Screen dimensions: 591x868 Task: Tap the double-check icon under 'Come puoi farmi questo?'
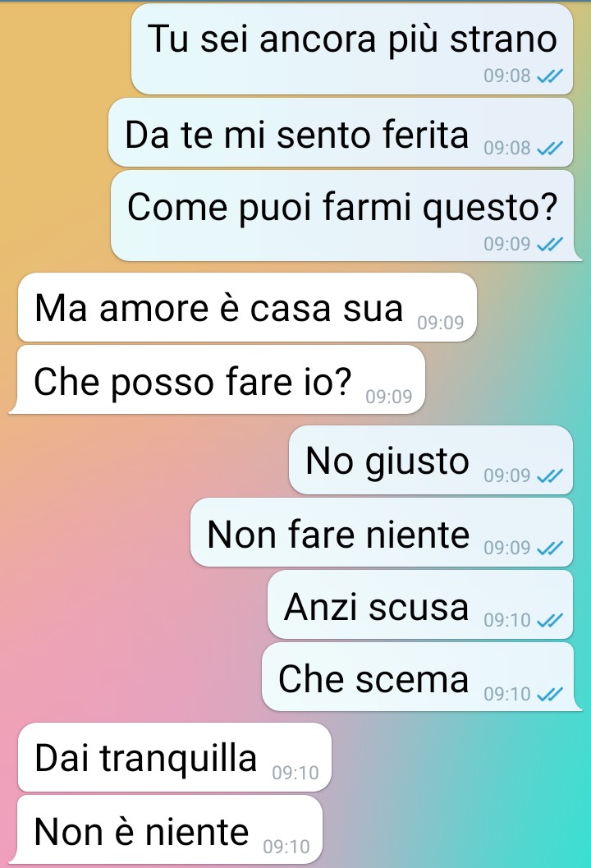[x=550, y=244]
